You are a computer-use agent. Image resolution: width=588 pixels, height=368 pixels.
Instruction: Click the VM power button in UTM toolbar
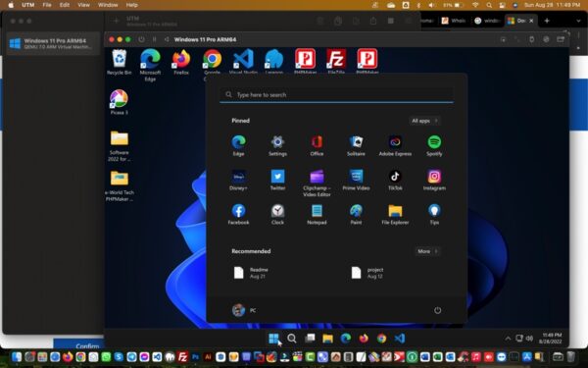point(141,39)
